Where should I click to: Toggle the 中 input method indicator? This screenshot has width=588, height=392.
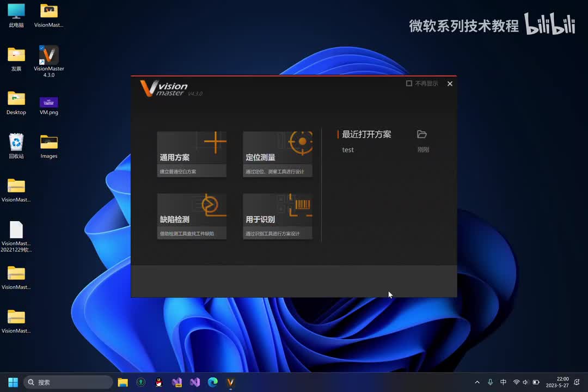click(x=503, y=382)
